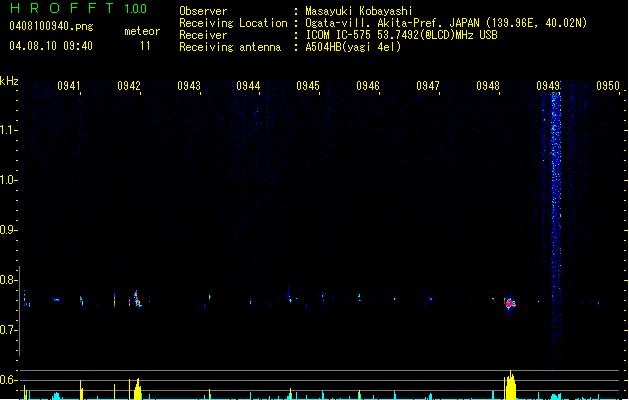Viewport: 629px width, 400px height.
Task: Click the date stamp 04.08.10 09:40
Action: point(51,46)
